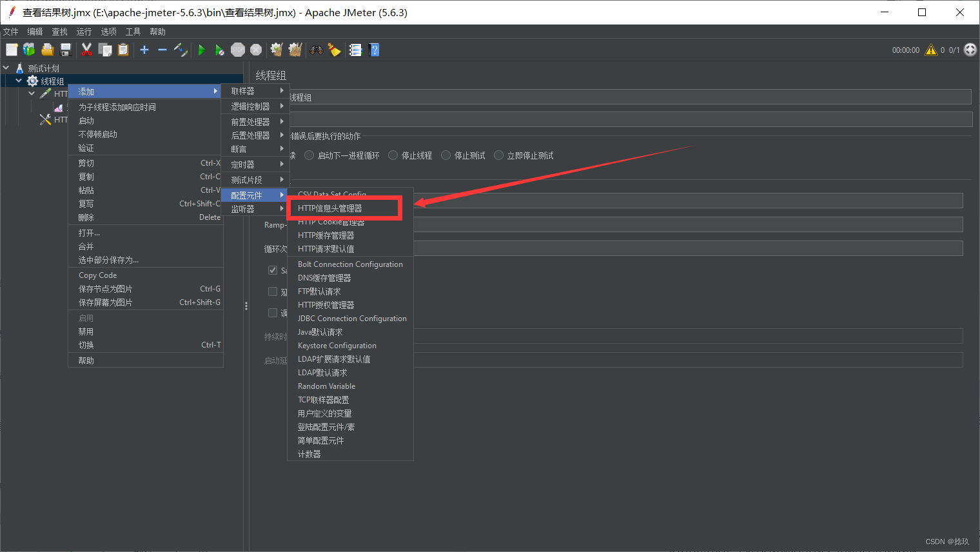Choose HTTP请求默认值 from the submenu
Viewport: 980px width, 552px height.
350,249
